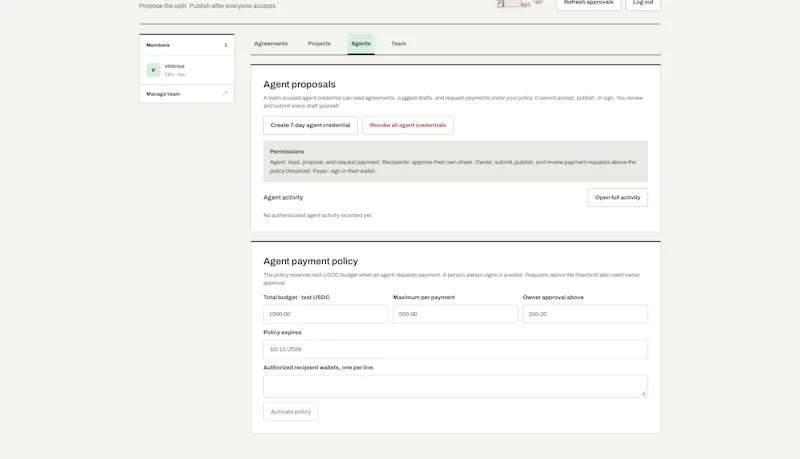Click the vinicius member name
The image size is (800, 459).
(174, 66)
